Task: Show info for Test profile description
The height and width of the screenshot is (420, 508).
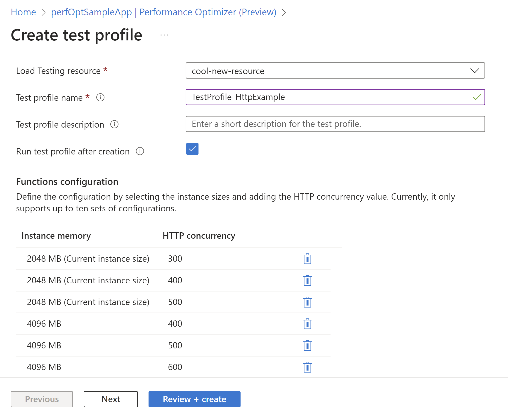Action: pyautogui.click(x=114, y=124)
